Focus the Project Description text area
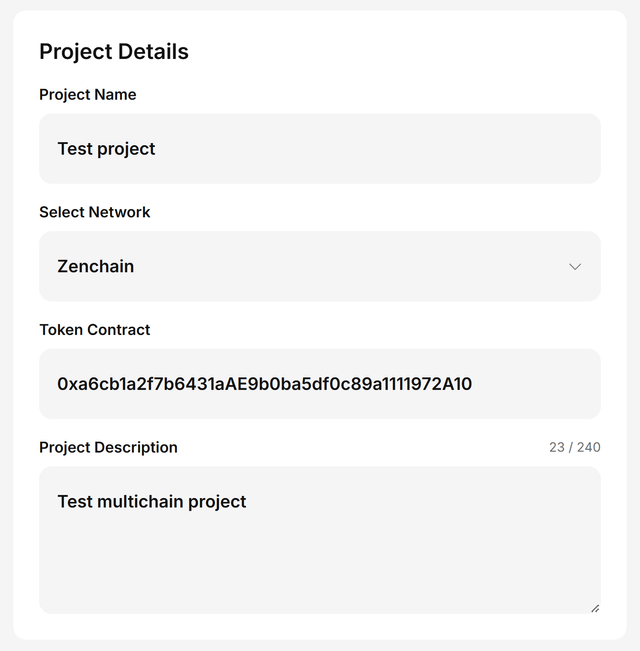640x651 pixels. click(320, 540)
